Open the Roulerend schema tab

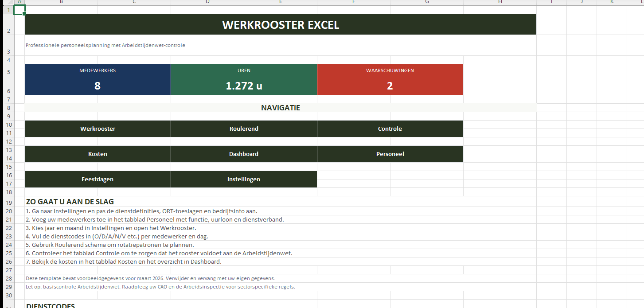[244, 129]
